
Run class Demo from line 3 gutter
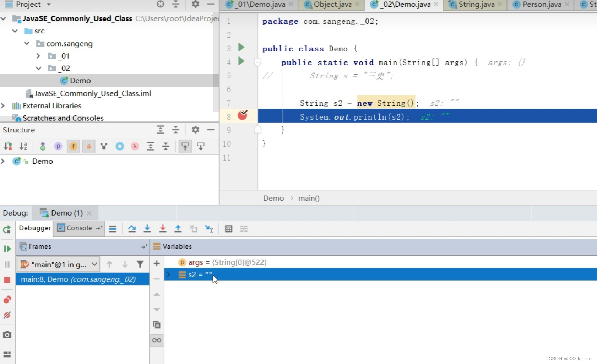pos(241,47)
